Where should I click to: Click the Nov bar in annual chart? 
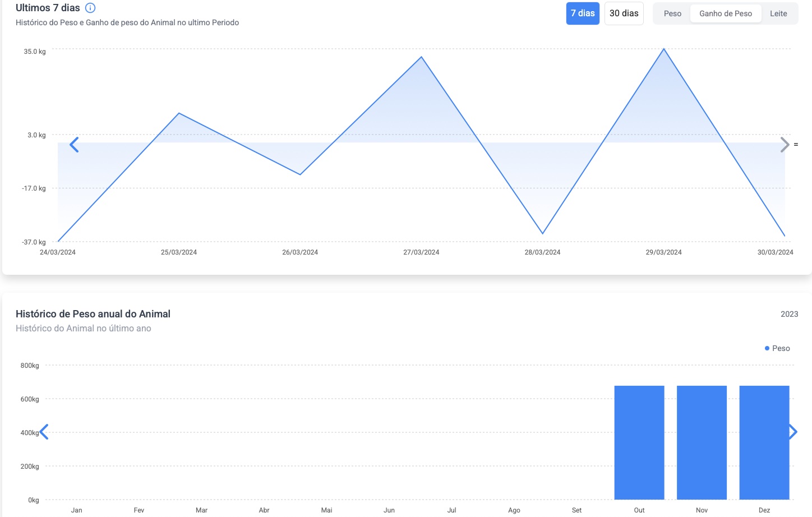[x=702, y=442]
